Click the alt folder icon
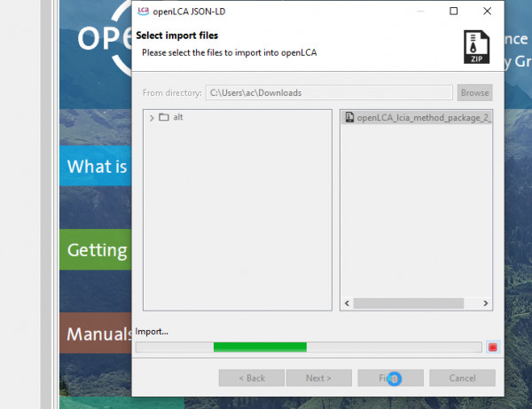532x409 pixels. tap(164, 117)
